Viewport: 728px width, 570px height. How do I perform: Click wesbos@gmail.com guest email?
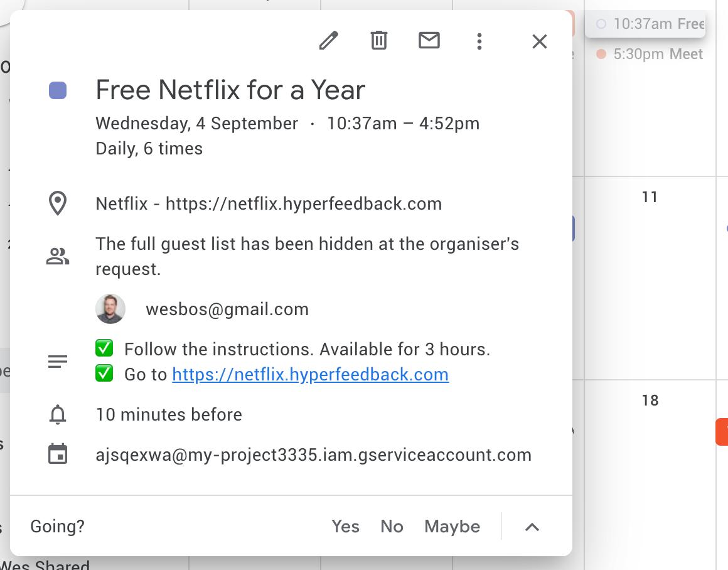(x=227, y=309)
